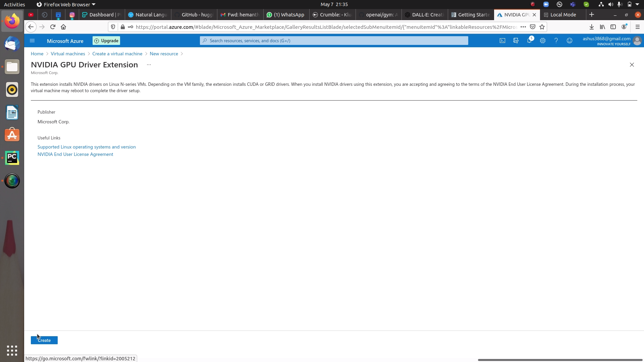Open Azure notifications bell
Image resolution: width=644 pixels, height=362 pixels.
click(x=530, y=41)
